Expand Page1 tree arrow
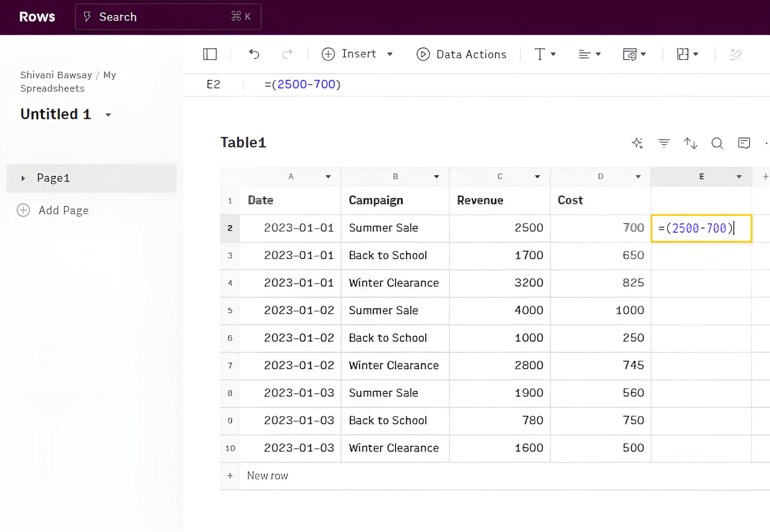 tap(23, 178)
